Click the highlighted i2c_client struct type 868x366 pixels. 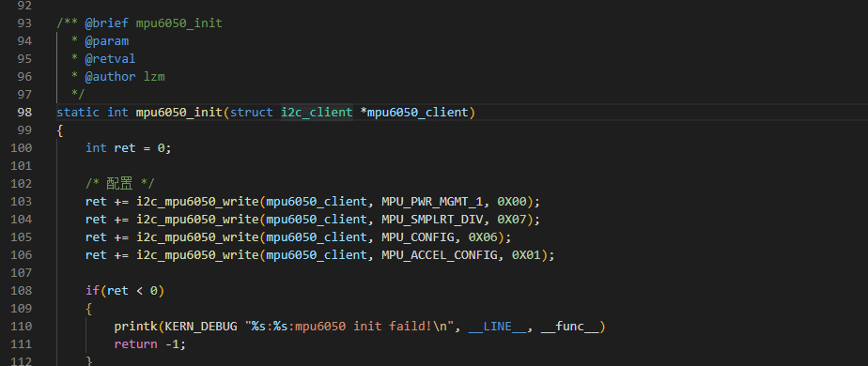[317, 113]
